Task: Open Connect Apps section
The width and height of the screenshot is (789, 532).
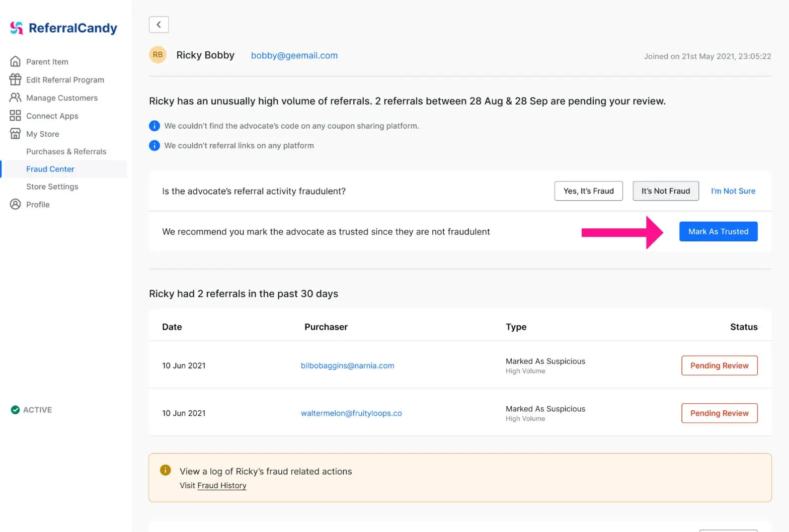Action: tap(52, 116)
